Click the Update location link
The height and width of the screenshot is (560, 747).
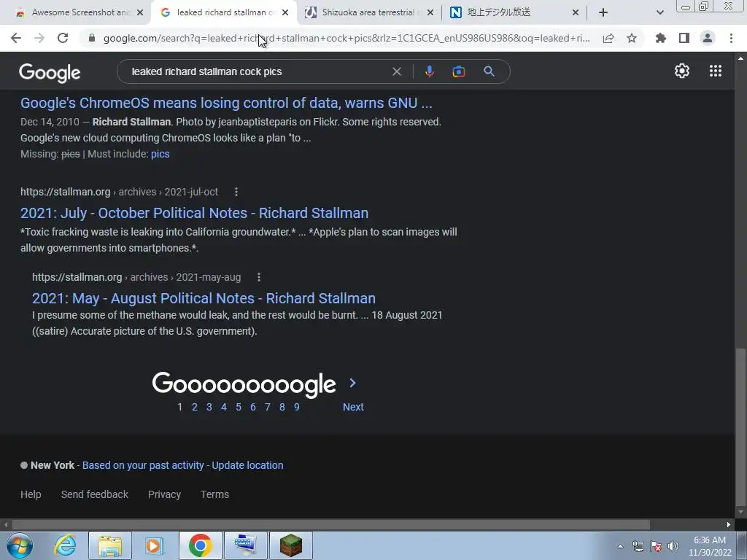point(247,465)
